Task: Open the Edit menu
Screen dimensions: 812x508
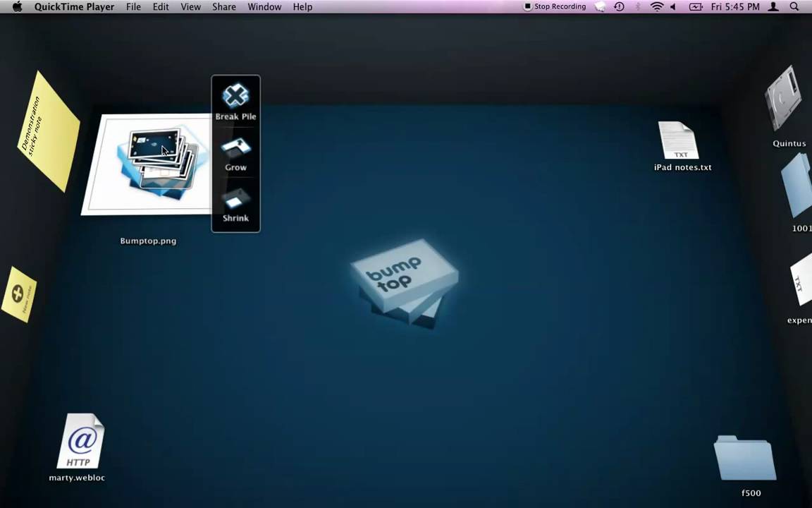Action: [x=161, y=7]
